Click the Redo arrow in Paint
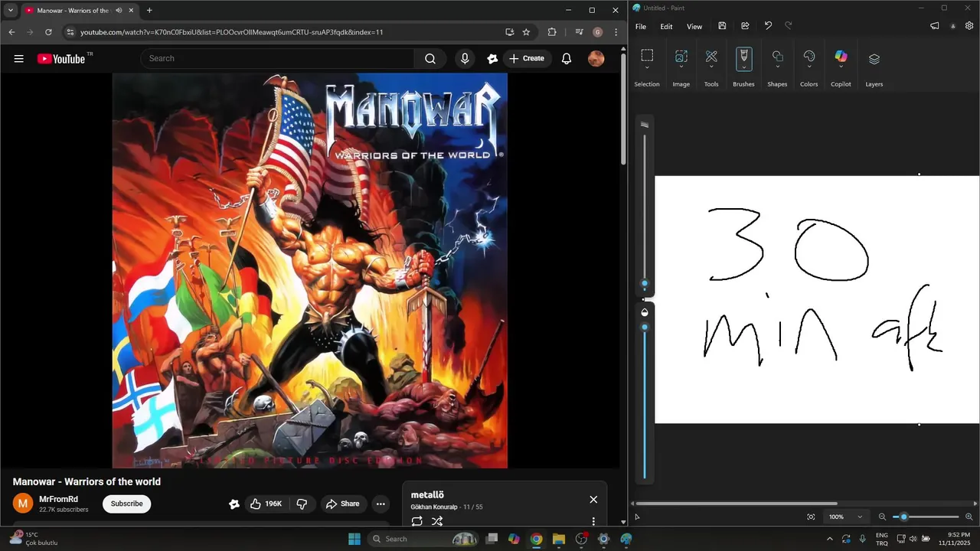This screenshot has height=551, width=980. click(789, 26)
